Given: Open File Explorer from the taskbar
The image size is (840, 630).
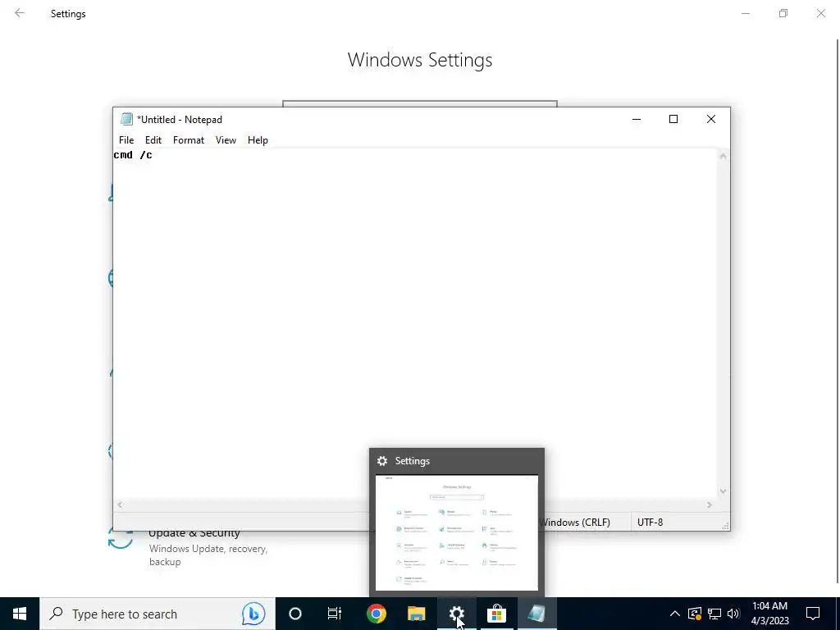Looking at the screenshot, I should [x=416, y=614].
